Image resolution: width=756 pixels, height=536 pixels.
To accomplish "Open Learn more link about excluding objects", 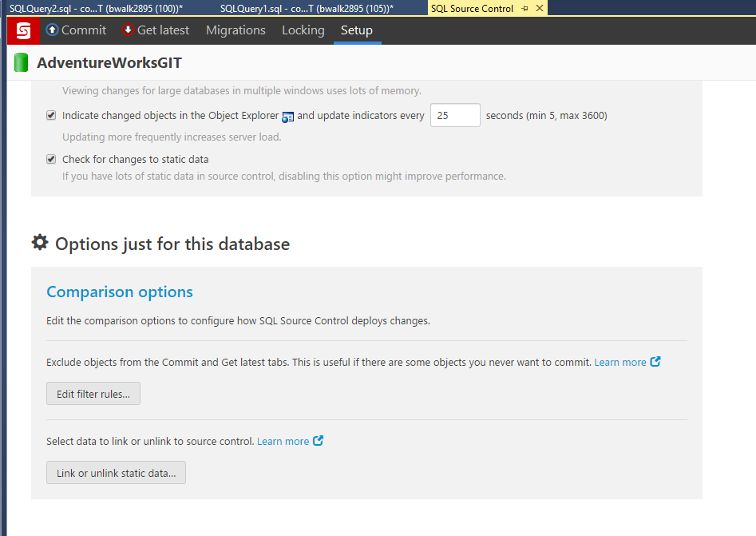I will (x=620, y=363).
